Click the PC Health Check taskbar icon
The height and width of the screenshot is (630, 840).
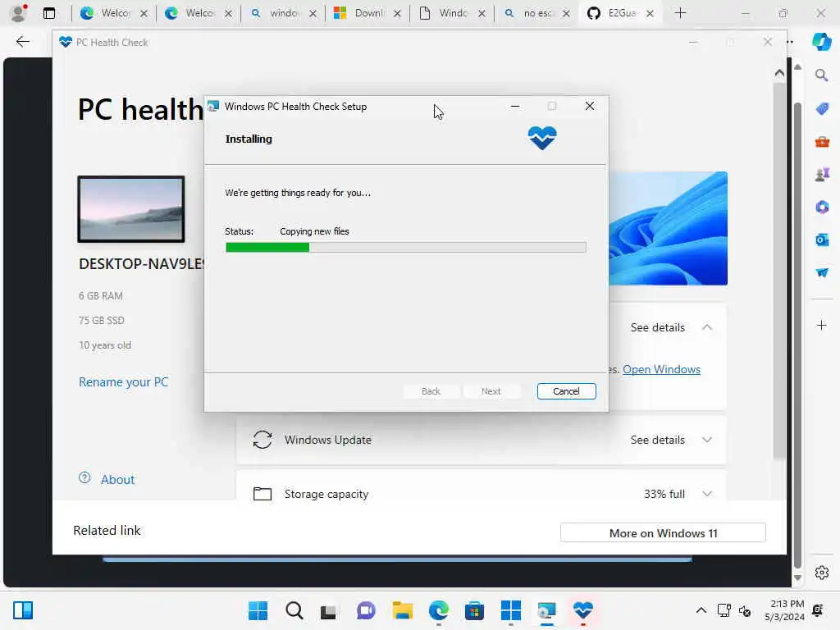583,610
